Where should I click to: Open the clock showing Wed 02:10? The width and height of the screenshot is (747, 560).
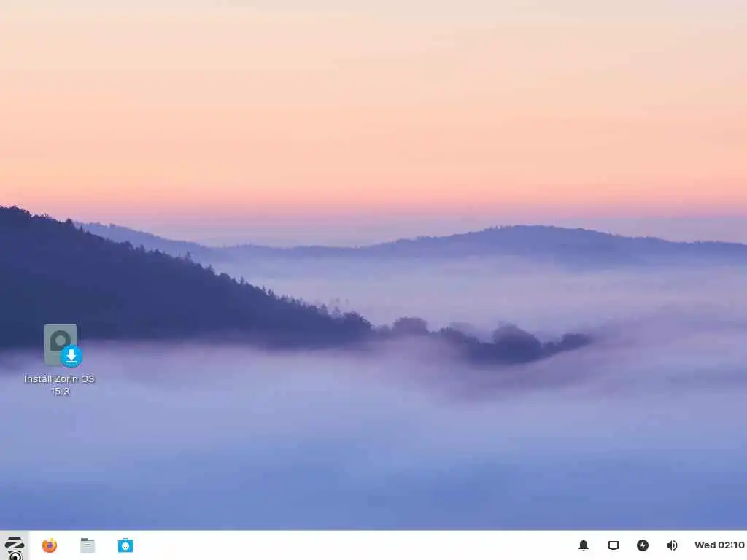[x=719, y=545]
